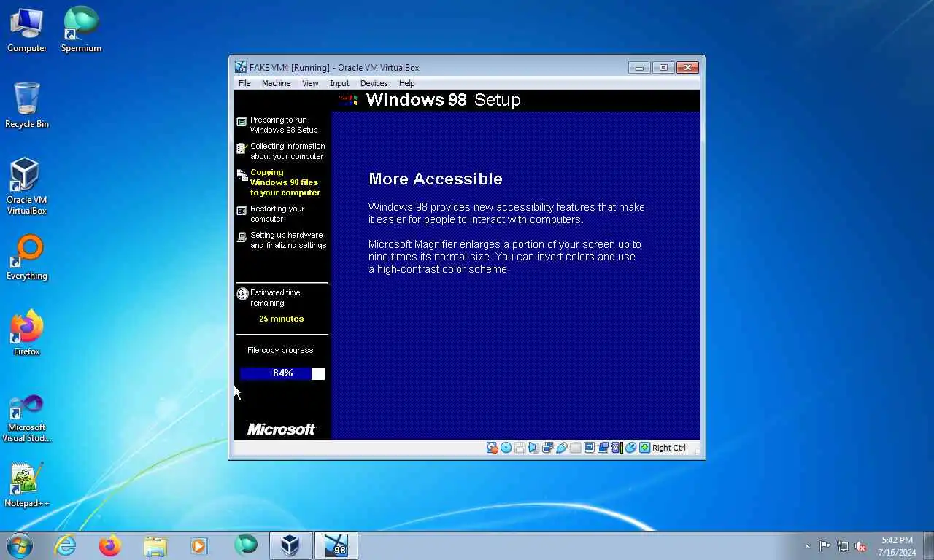Click the VirtualBox window title icon
This screenshot has width=934, height=560.
(241, 67)
